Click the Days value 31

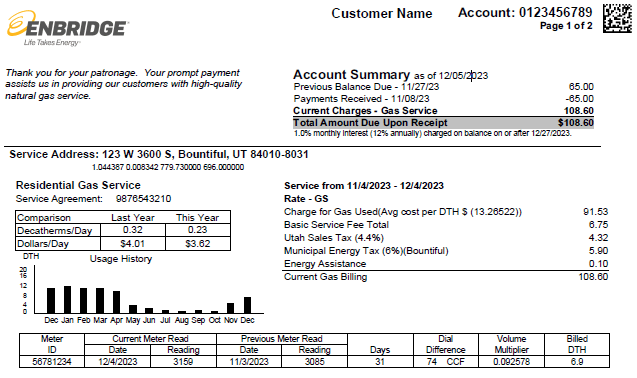pos(380,362)
